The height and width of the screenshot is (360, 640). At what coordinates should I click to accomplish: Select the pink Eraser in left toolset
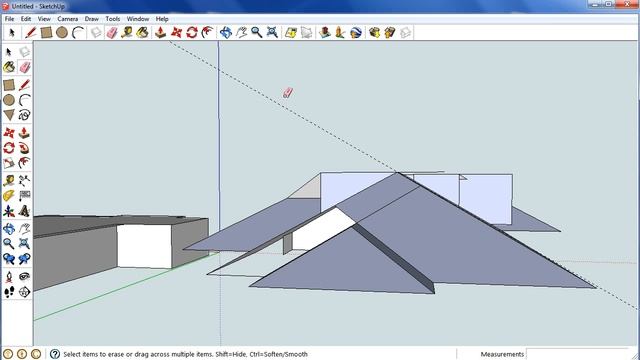click(x=24, y=67)
